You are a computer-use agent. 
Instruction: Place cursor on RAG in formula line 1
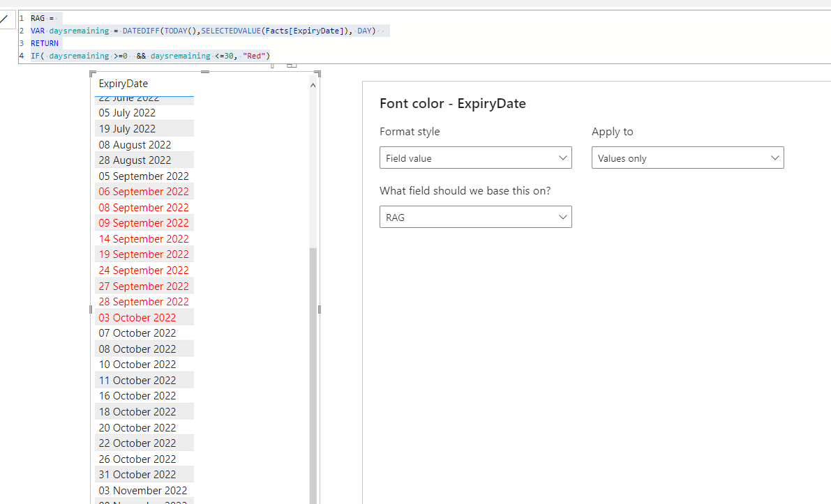38,18
